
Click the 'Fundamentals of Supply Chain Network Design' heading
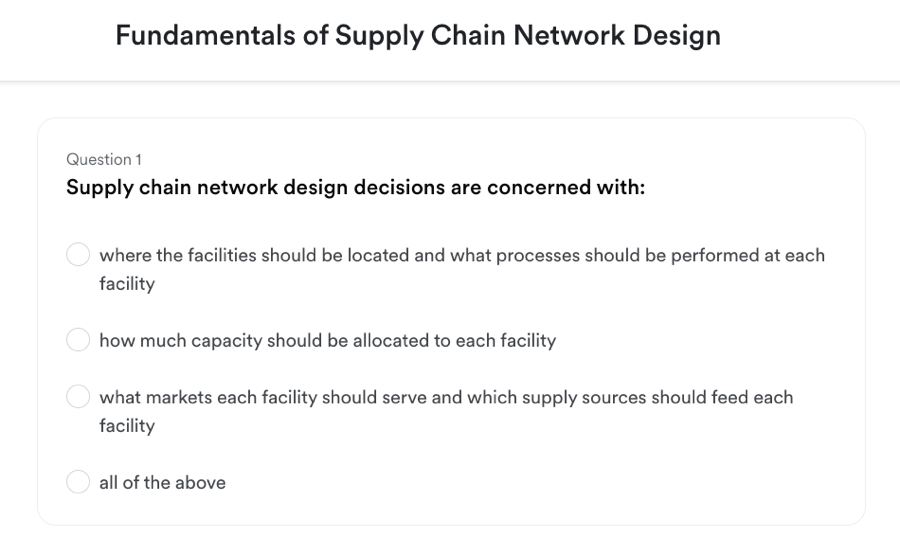click(x=418, y=36)
